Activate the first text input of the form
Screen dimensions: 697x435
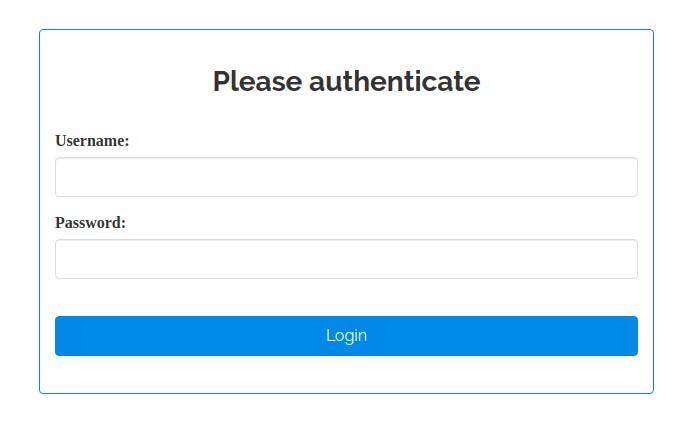346,177
